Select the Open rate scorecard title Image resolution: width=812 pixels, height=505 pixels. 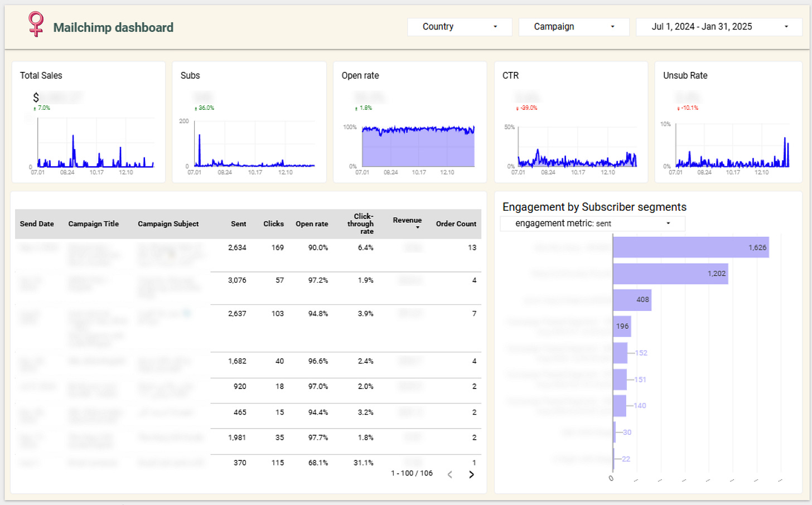coord(360,76)
